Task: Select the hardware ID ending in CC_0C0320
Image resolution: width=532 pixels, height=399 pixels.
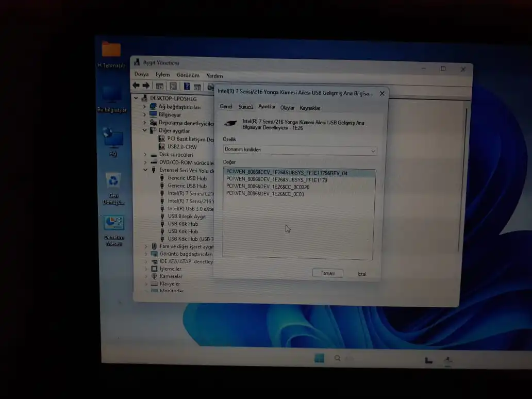Action: (x=268, y=187)
